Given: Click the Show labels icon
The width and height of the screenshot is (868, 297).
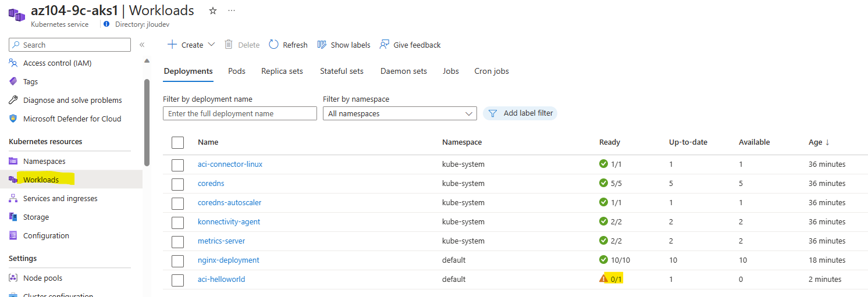Looking at the screenshot, I should pyautogui.click(x=322, y=45).
